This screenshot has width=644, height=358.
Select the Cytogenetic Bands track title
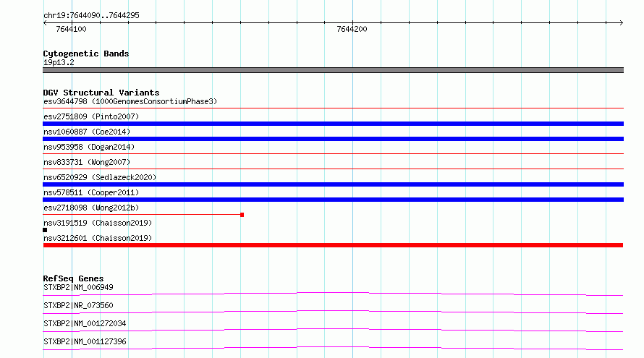pyautogui.click(x=86, y=54)
